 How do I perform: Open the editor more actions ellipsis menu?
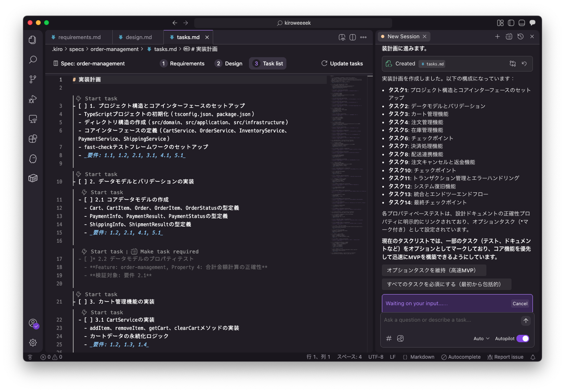[363, 37]
